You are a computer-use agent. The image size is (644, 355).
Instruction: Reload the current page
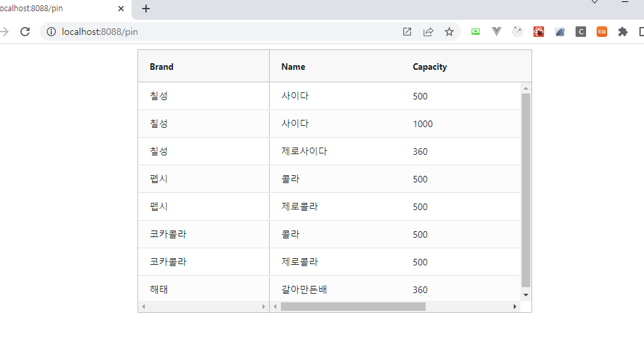click(x=25, y=32)
